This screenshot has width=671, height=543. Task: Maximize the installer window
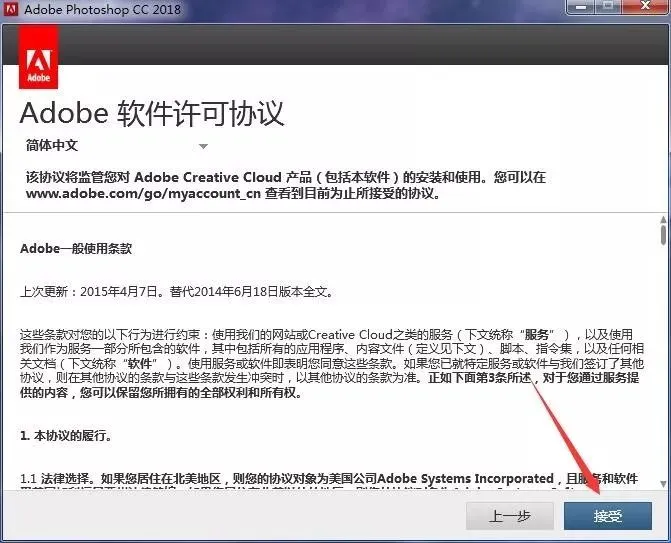(x=608, y=7)
